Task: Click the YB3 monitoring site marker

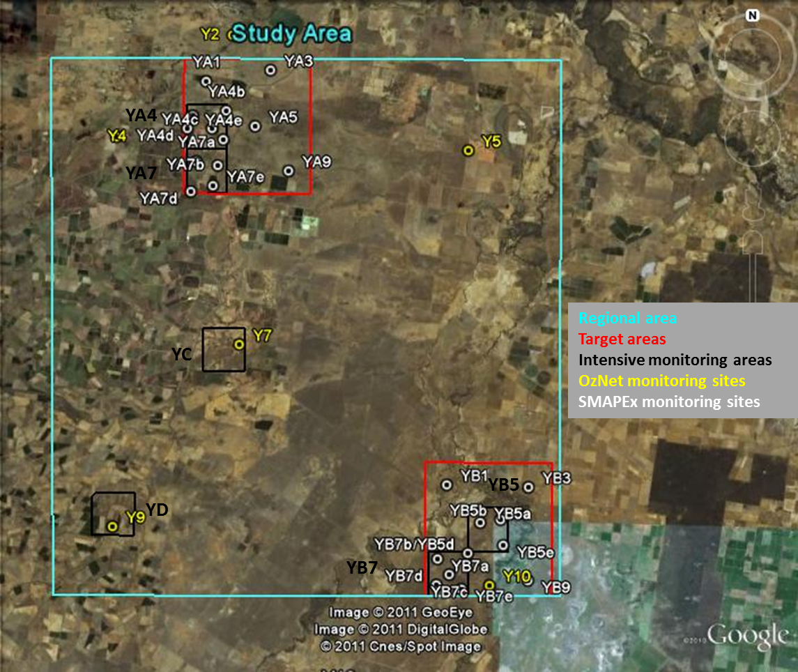Action: (528, 487)
